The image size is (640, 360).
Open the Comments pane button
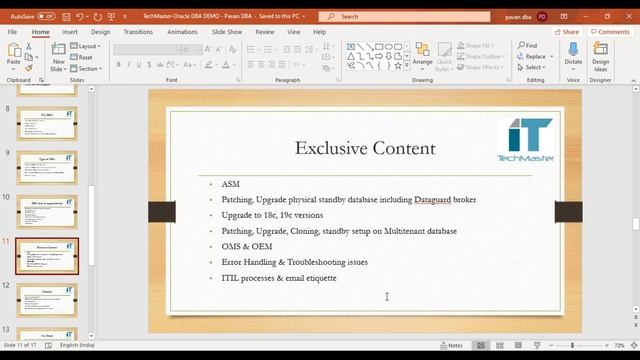pyautogui.click(x=610, y=32)
